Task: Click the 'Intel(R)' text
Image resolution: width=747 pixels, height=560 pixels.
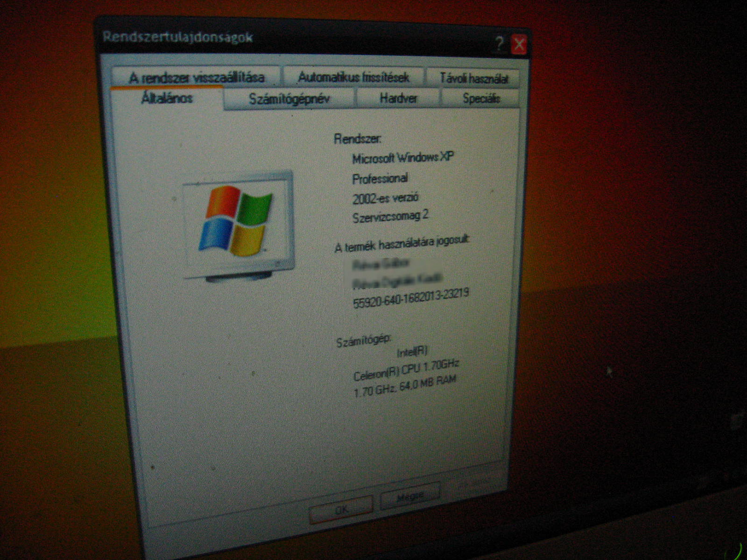Action: (x=412, y=351)
